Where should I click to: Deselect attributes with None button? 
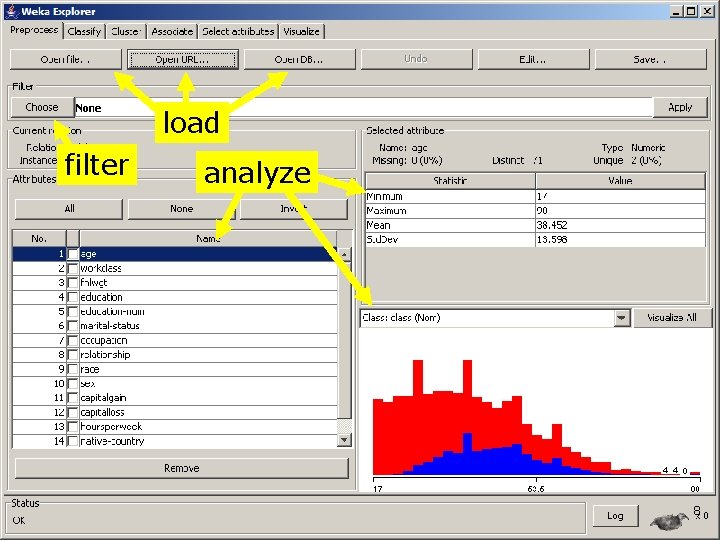[x=181, y=209]
